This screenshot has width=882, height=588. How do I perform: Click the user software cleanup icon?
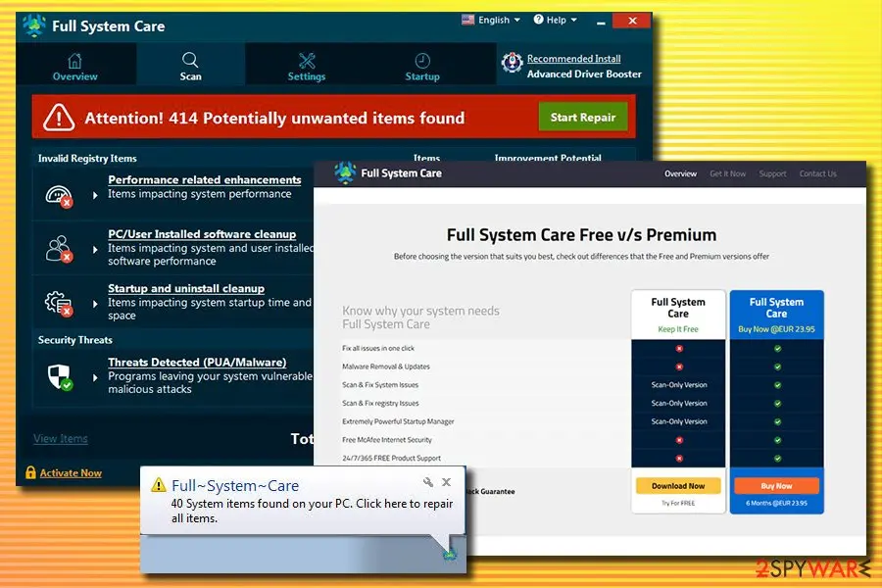tap(59, 249)
